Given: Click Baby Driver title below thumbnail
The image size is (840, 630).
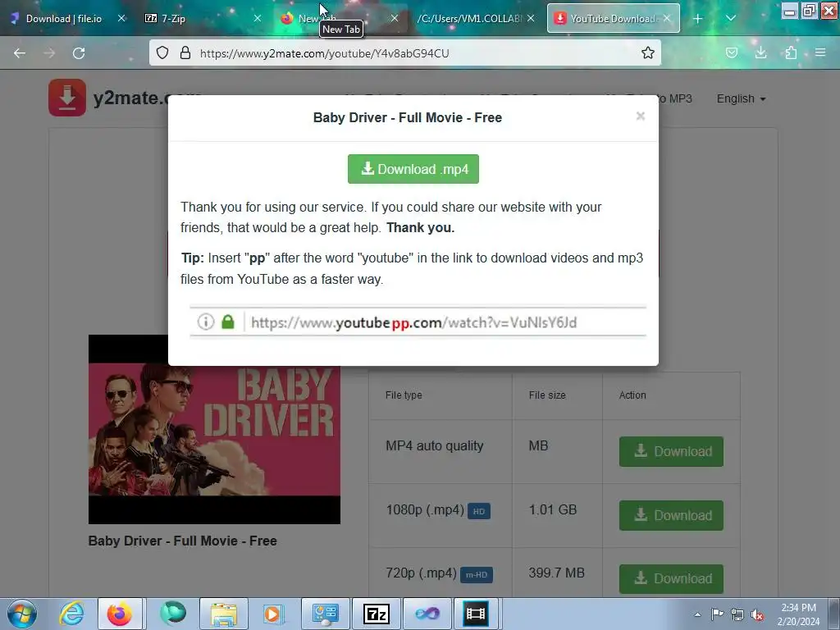Looking at the screenshot, I should pos(183,541).
